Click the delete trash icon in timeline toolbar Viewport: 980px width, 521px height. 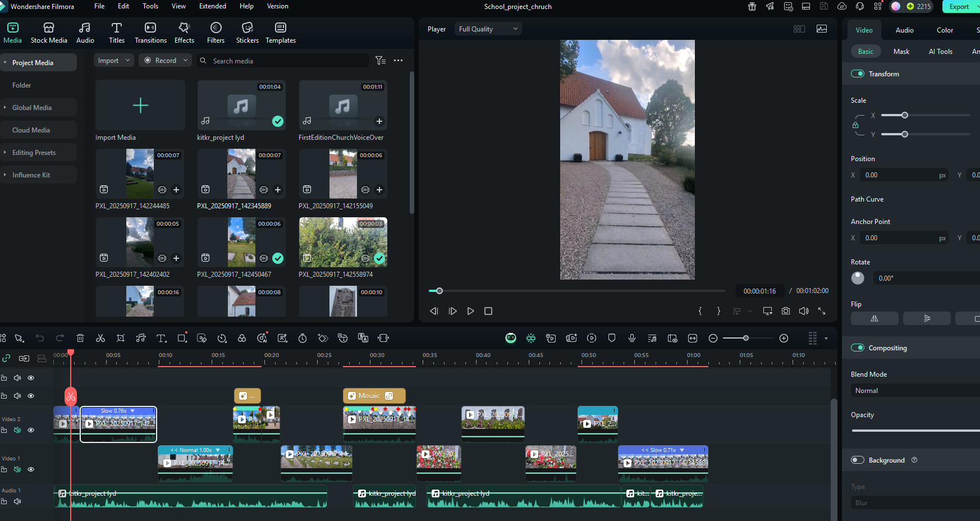pyautogui.click(x=80, y=338)
